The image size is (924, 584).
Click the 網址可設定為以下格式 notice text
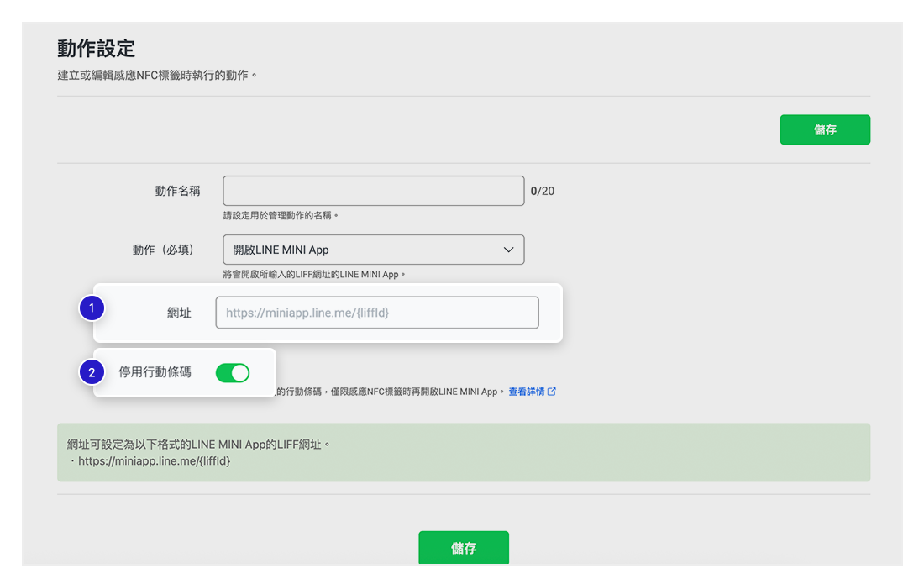pos(198,445)
